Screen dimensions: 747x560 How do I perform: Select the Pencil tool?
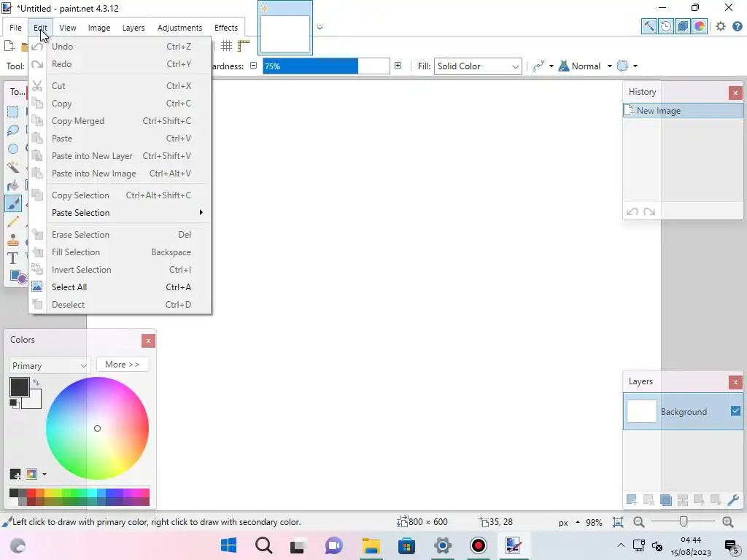[13, 222]
